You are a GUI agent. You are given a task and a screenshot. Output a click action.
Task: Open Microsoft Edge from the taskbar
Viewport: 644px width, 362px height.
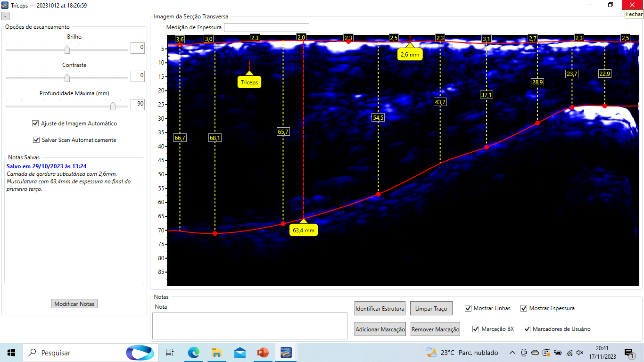pyautogui.click(x=194, y=353)
